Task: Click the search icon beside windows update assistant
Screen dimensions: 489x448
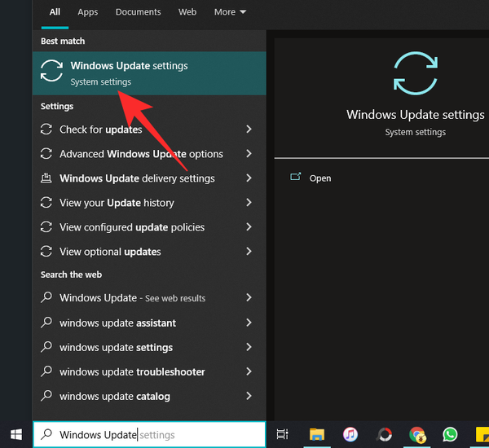Action: point(46,323)
